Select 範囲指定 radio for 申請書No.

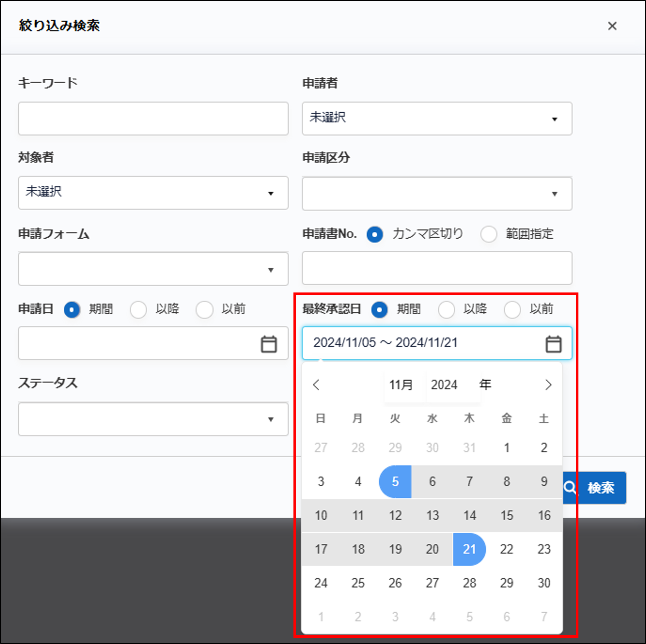[x=488, y=234]
